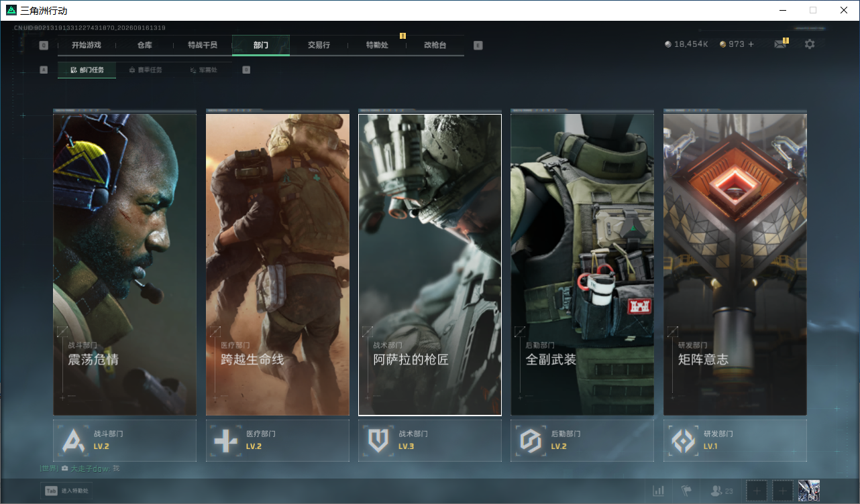Click the 18,454K currency amount
Viewport: 860px width, 504px height.
[x=692, y=44]
